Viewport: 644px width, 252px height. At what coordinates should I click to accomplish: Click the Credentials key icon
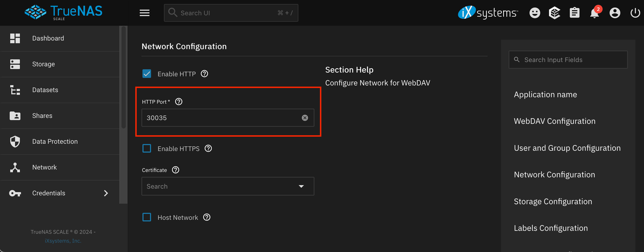[15, 193]
